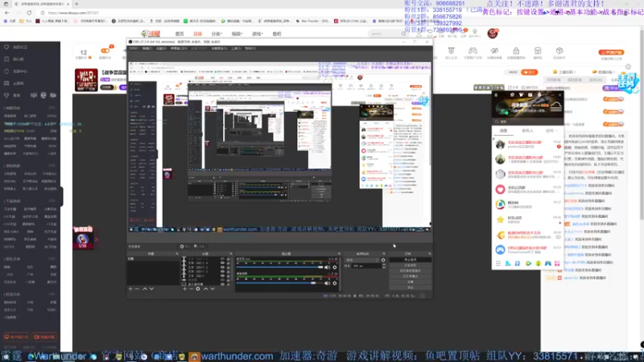The width and height of the screenshot is (644, 362).
Task: Go to 首页 in Douyu navigation
Action: tap(180, 34)
